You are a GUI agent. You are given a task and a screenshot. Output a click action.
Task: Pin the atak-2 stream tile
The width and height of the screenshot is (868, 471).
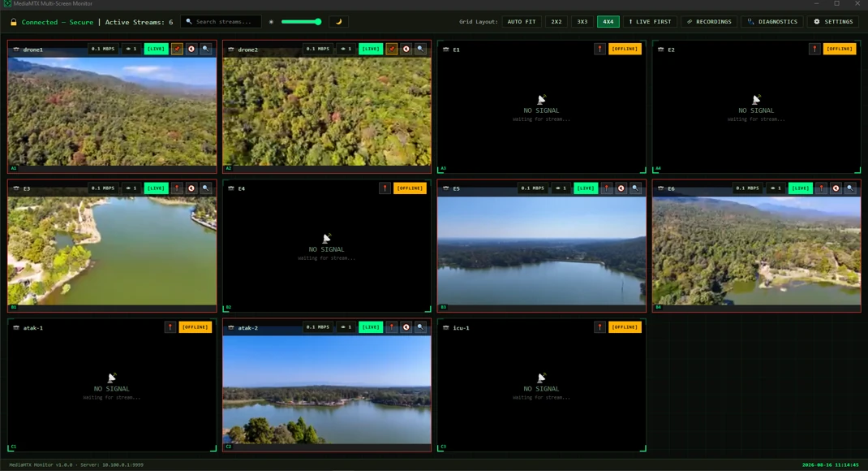click(392, 327)
